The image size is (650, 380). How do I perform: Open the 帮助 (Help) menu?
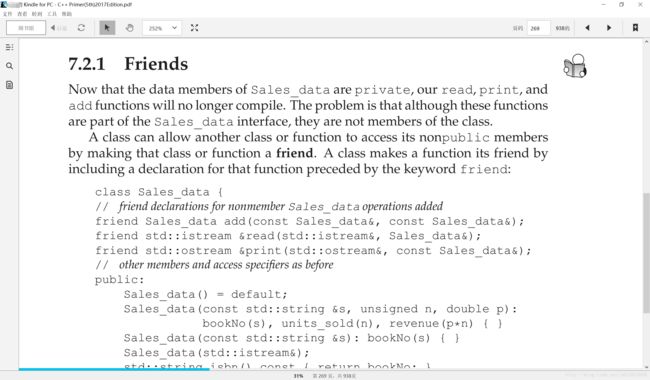[67, 14]
